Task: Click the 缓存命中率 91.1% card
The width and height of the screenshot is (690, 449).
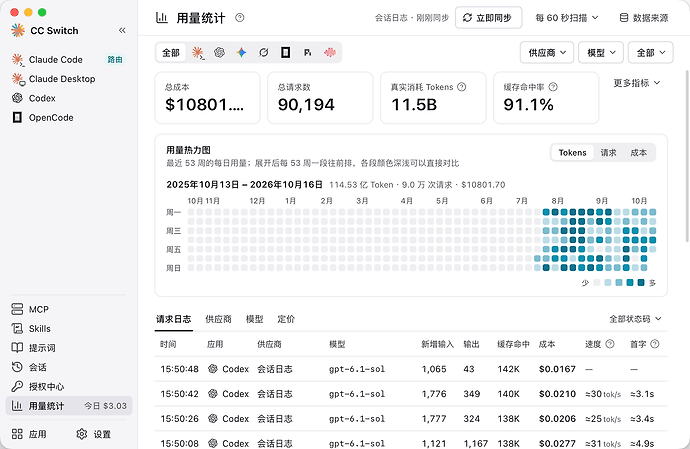Action: (x=546, y=98)
